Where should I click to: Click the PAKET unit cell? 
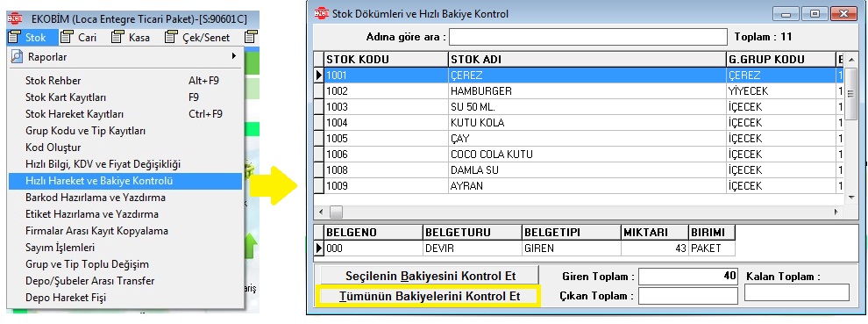coord(712,248)
